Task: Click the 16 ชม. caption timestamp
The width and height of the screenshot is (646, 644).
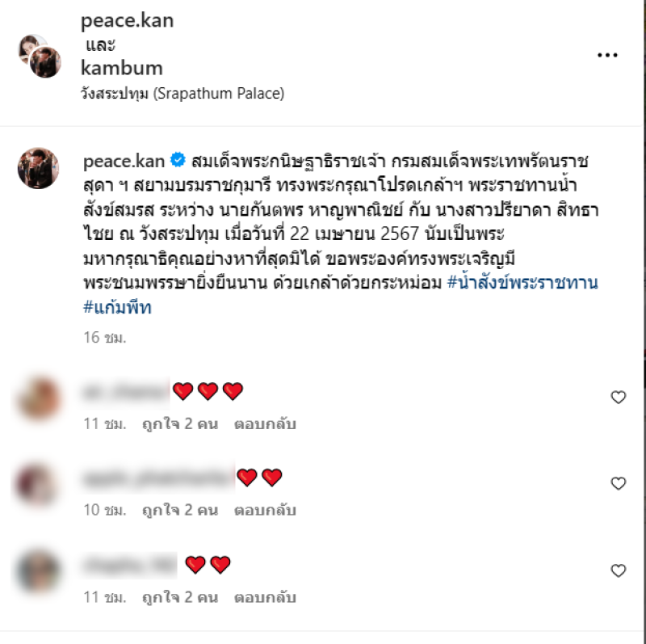Action: pos(105,338)
